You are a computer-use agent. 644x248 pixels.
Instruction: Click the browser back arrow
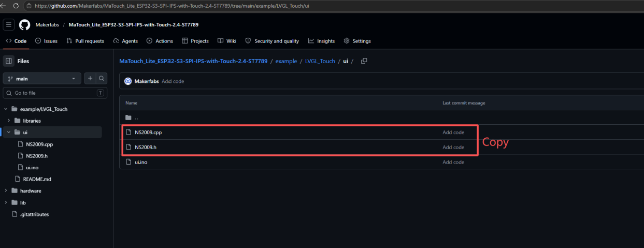coord(4,6)
